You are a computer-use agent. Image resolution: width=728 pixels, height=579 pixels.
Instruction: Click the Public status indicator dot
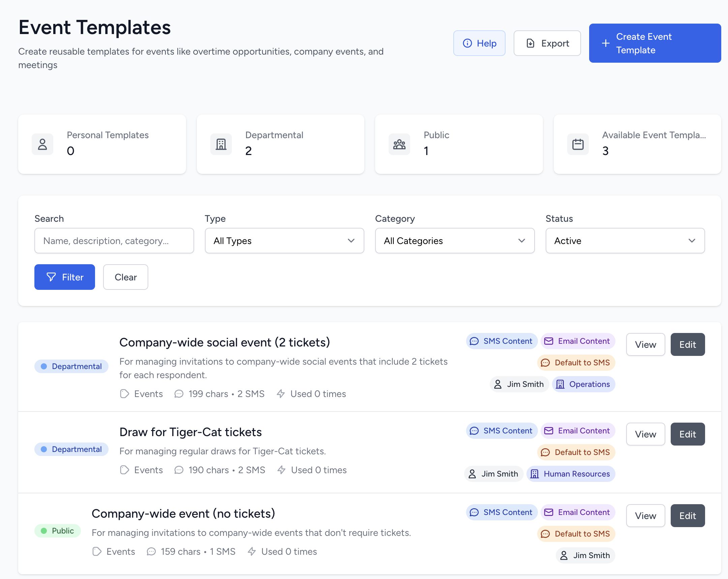click(44, 531)
